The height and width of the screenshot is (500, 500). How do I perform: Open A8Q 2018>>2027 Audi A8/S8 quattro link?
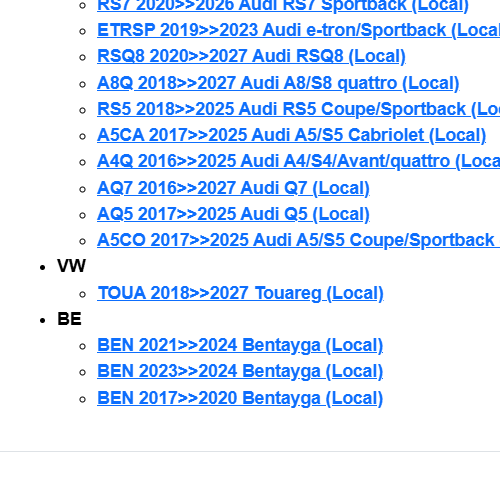(278, 83)
